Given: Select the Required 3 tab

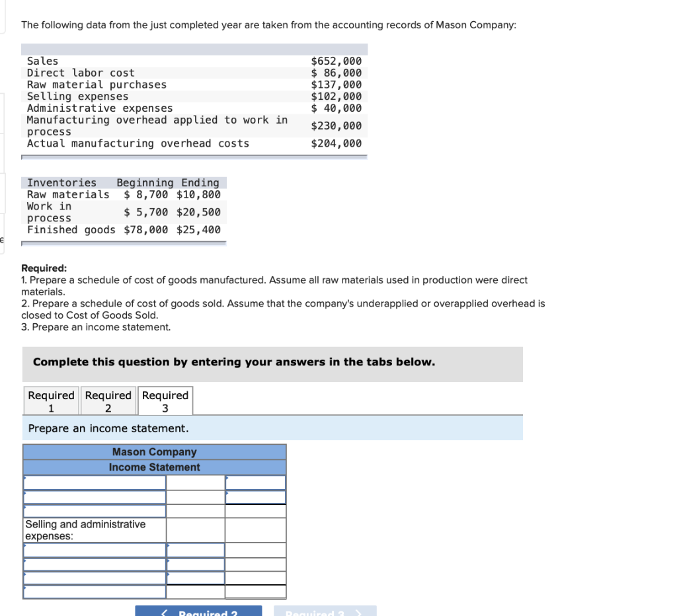Looking at the screenshot, I should point(165,401).
